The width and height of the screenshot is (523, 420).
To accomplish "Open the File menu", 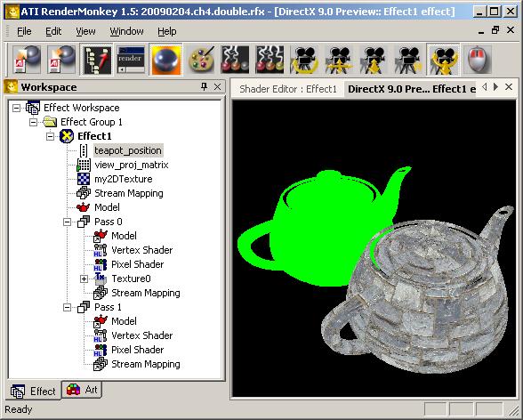I will click(x=24, y=31).
